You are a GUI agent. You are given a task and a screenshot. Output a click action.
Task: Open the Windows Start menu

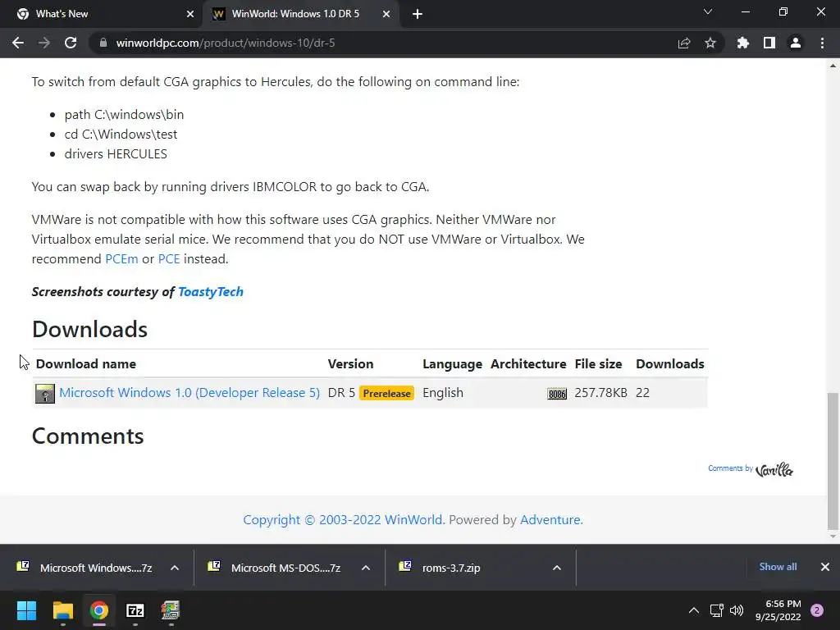26,610
